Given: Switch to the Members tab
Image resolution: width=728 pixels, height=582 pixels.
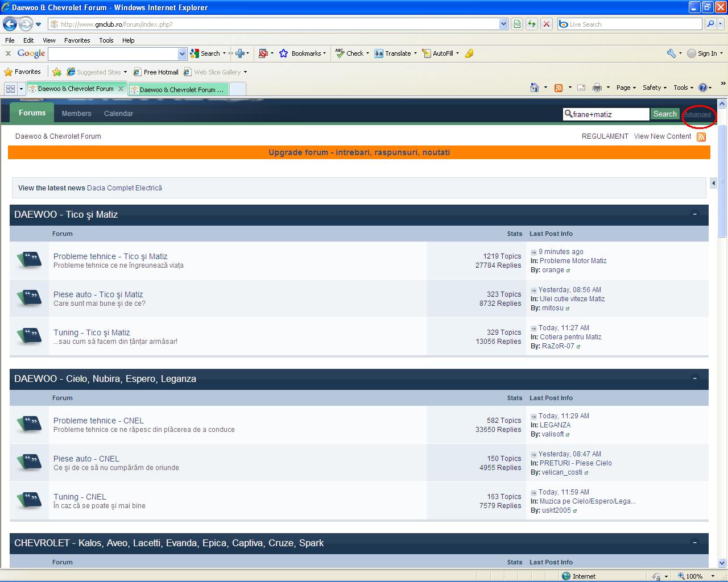Looking at the screenshot, I should pos(76,114).
